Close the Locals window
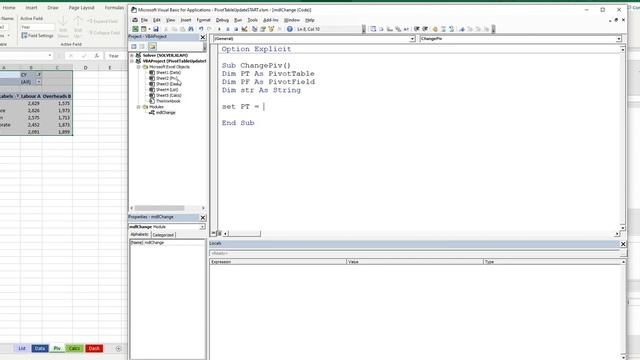Image resolution: width=640 pixels, height=360 pixels. click(x=623, y=244)
